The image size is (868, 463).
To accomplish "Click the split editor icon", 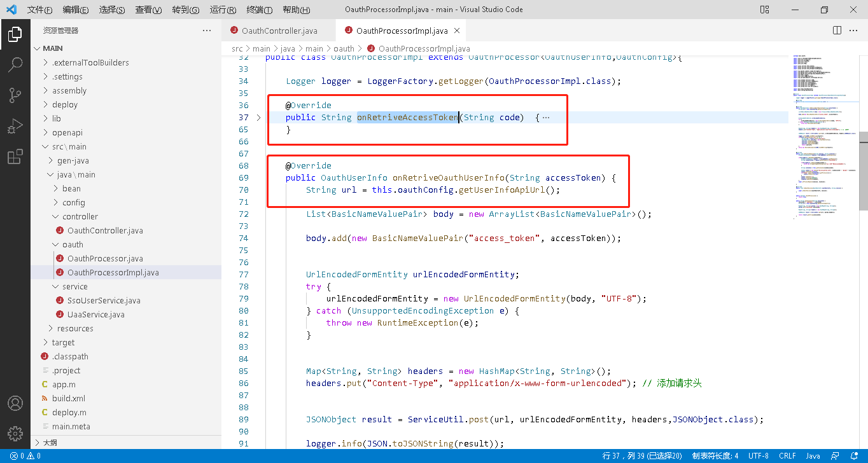I will click(x=837, y=31).
